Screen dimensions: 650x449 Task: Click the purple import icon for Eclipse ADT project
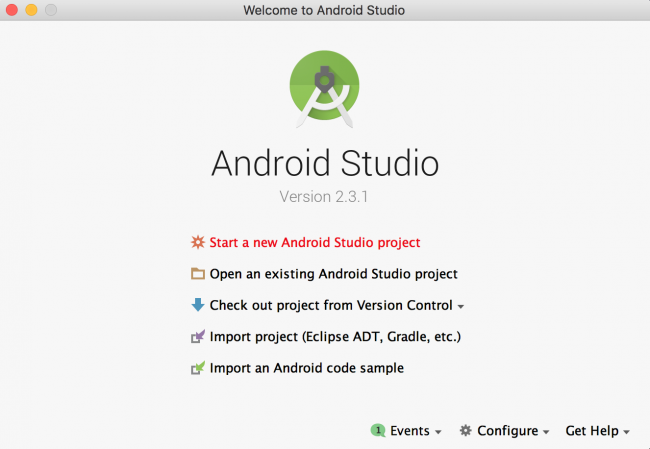click(198, 336)
